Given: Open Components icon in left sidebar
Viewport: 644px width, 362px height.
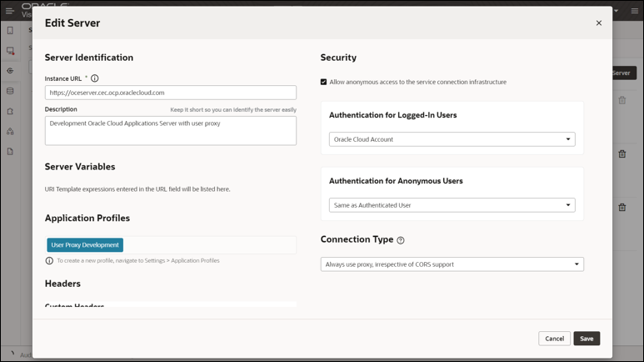Looking at the screenshot, I should pos(10,131).
